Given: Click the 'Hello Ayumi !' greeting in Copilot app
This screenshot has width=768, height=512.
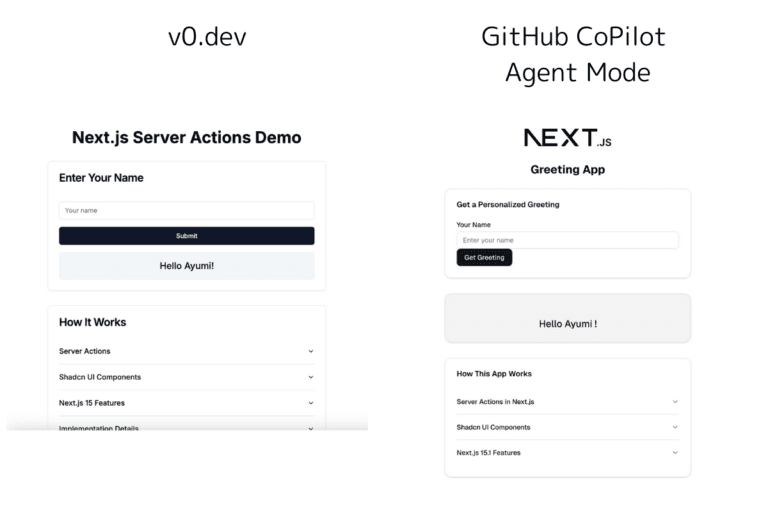Looking at the screenshot, I should tap(568, 324).
